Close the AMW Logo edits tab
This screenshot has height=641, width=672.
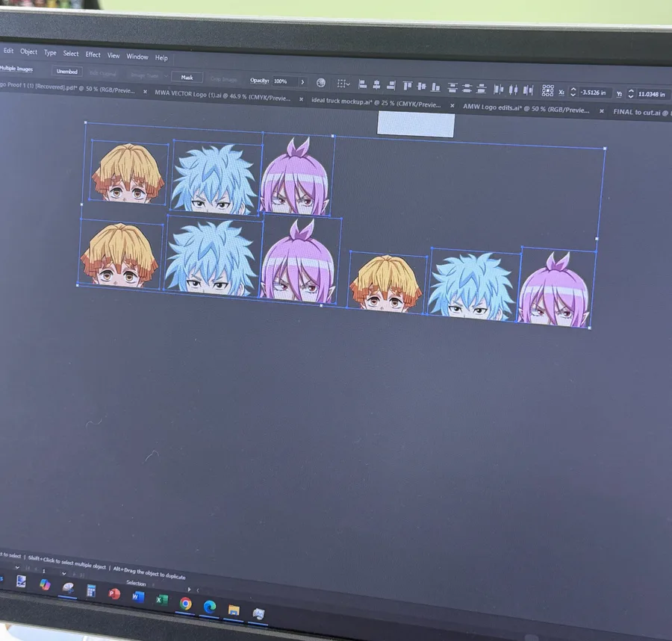602,111
